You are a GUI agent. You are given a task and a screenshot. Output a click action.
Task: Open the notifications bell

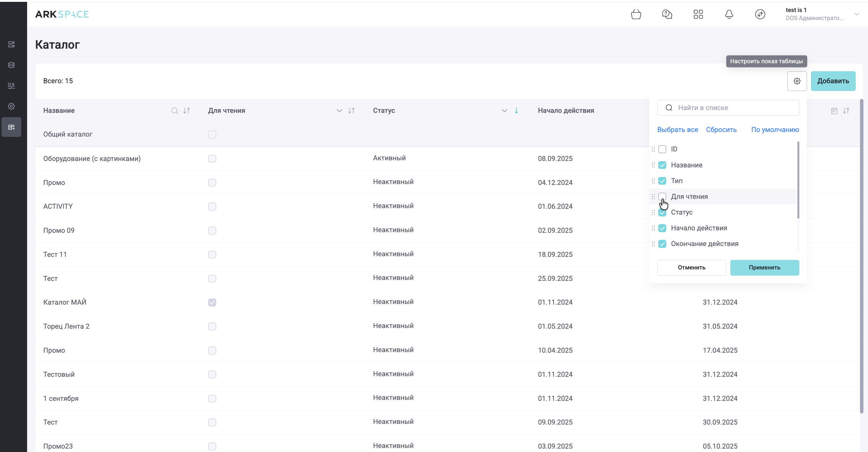(729, 14)
